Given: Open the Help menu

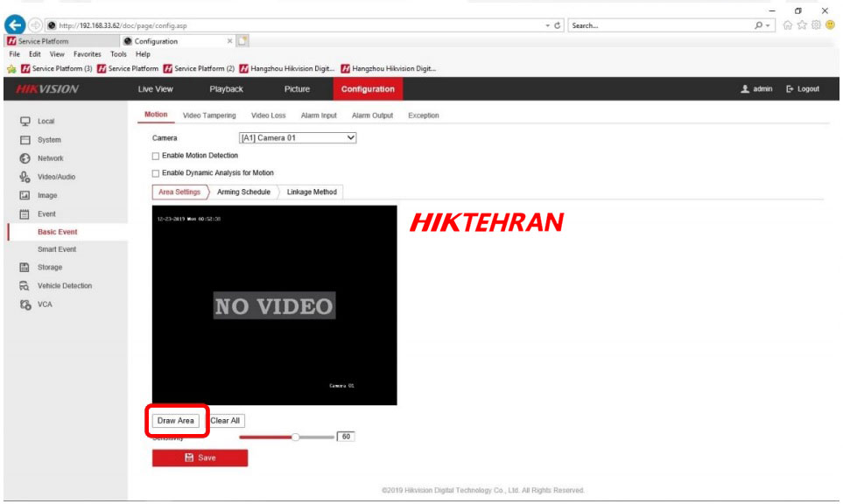Looking at the screenshot, I should pyautogui.click(x=143, y=54).
